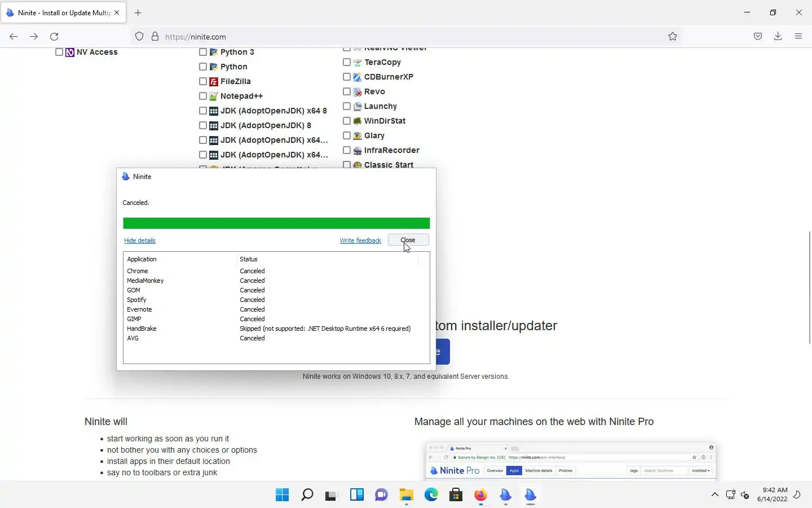Save page to Pocket

[758, 36]
